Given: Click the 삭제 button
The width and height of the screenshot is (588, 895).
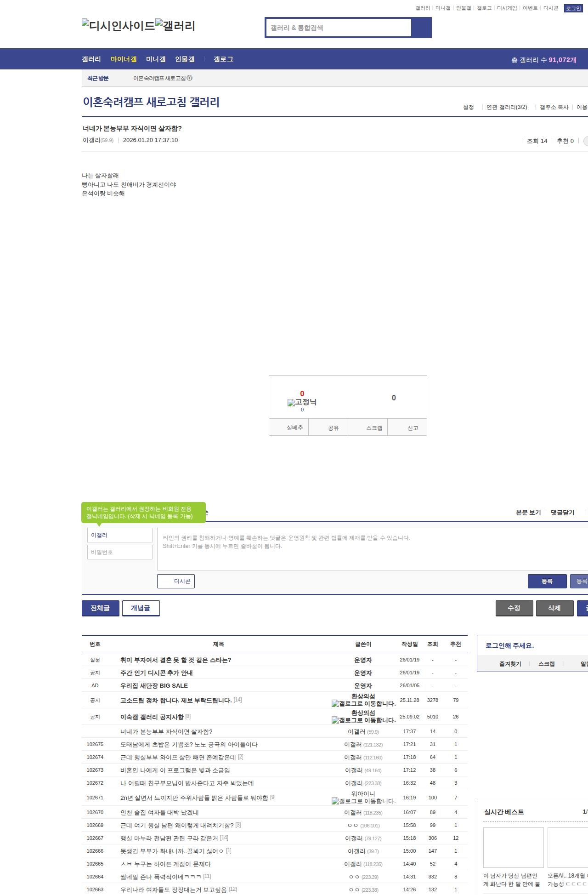Looking at the screenshot, I should coord(555,608).
